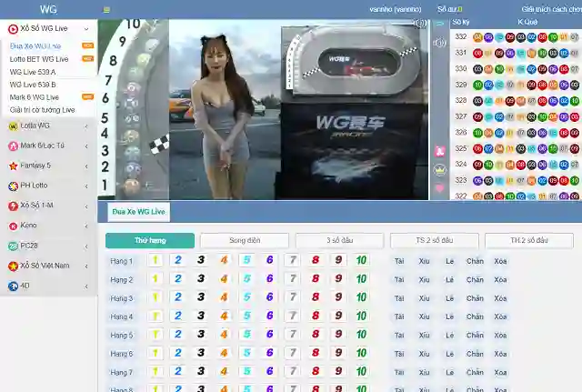Click the speaker icon at video top-right

click(x=420, y=24)
